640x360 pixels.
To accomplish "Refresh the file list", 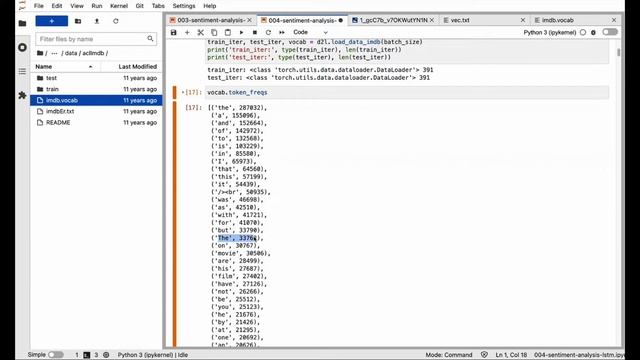I will pyautogui.click(x=116, y=21).
